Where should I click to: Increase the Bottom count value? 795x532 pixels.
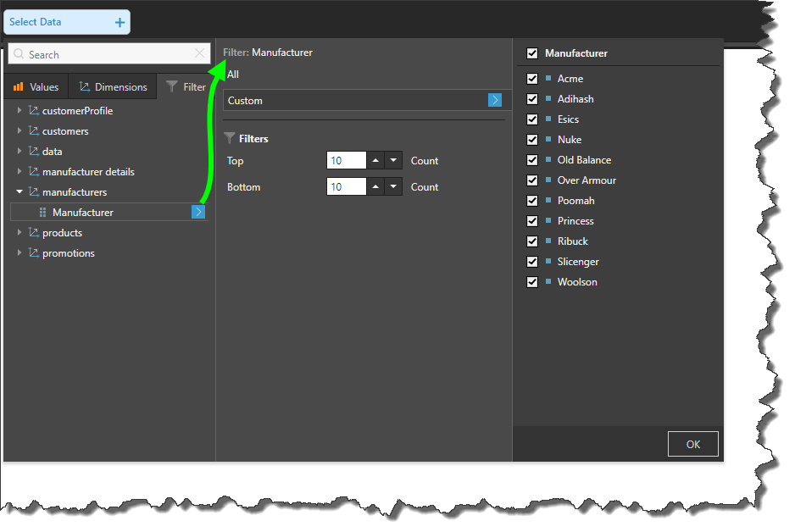375,186
